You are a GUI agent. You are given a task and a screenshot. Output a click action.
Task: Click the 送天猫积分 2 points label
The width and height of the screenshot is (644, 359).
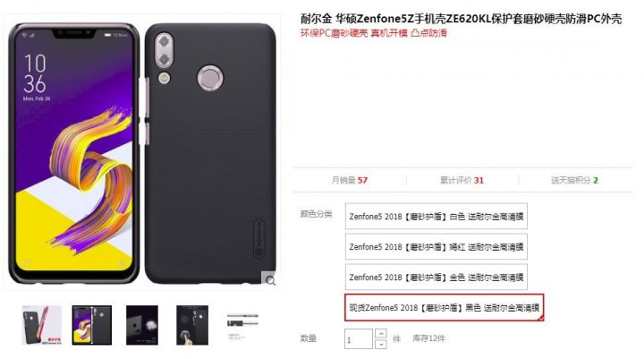[x=574, y=180]
